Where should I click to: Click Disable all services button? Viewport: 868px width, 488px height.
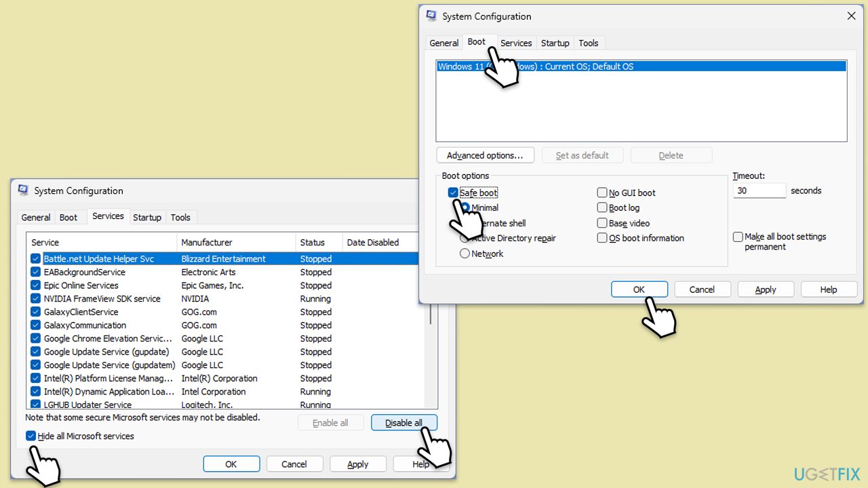[404, 423]
